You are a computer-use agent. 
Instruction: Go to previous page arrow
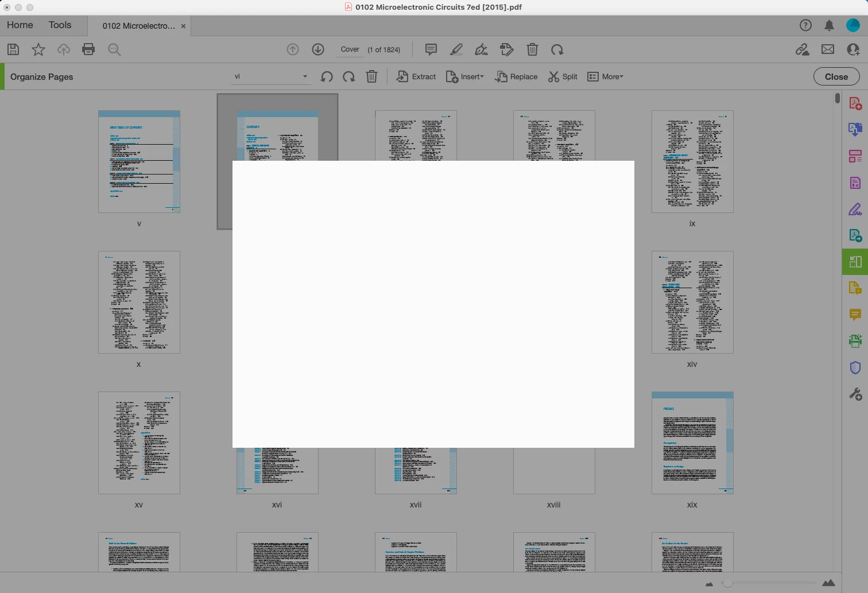pos(293,49)
